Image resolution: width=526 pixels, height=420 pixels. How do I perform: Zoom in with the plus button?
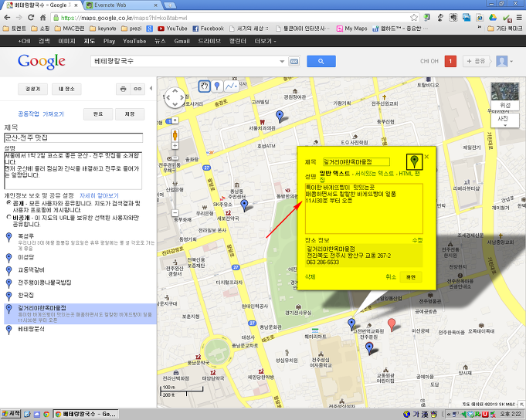(x=175, y=145)
